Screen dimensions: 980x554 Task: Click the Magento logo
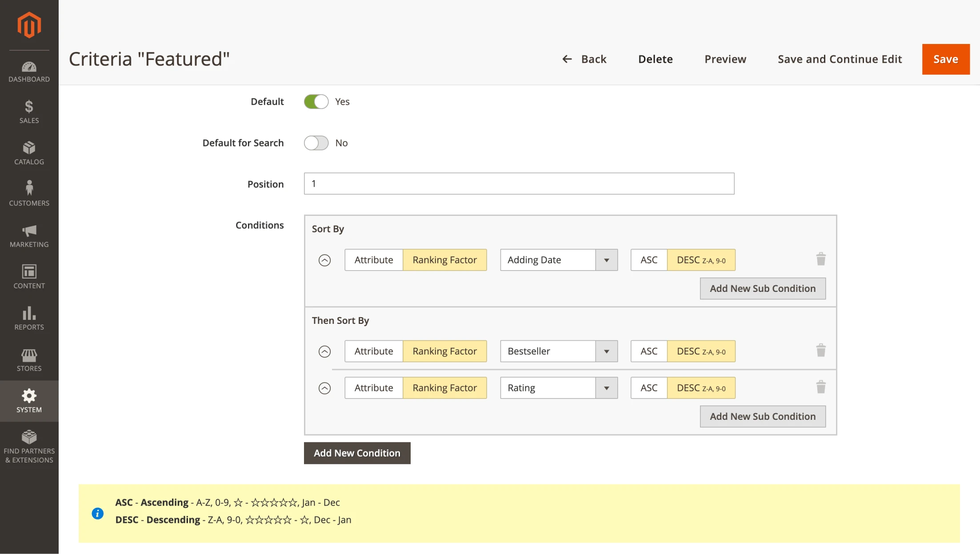28,25
